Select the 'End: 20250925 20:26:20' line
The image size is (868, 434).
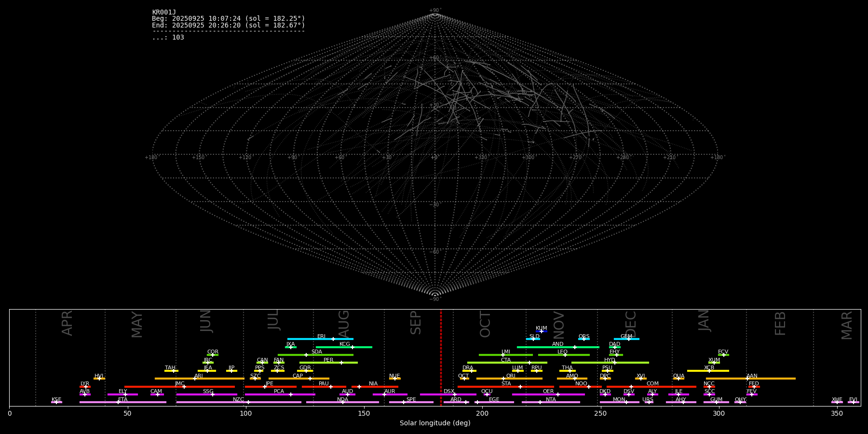pos(229,25)
